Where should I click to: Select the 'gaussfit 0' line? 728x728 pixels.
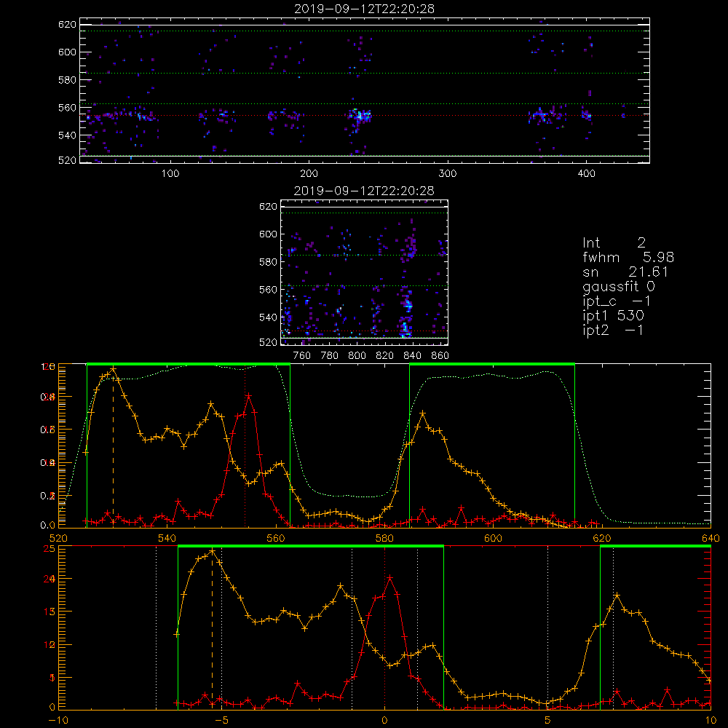tap(618, 286)
